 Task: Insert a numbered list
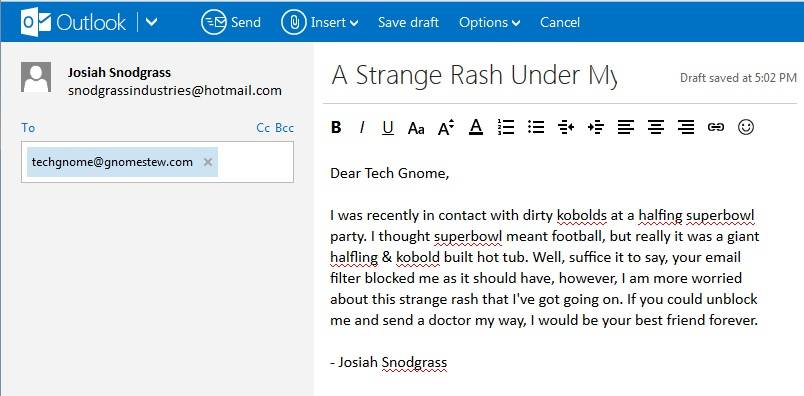point(506,127)
